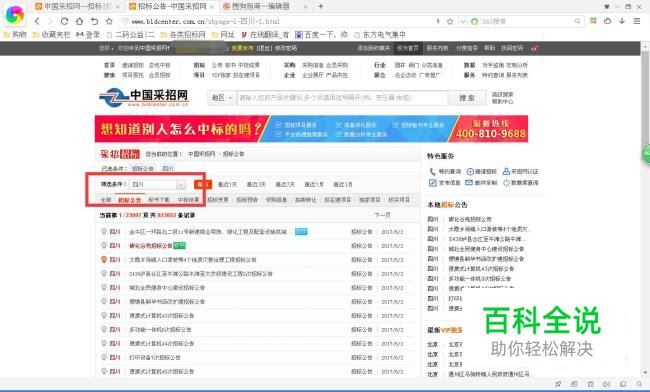Click the sound icon in bottom status bar
The image size is (650, 392).
606,384
